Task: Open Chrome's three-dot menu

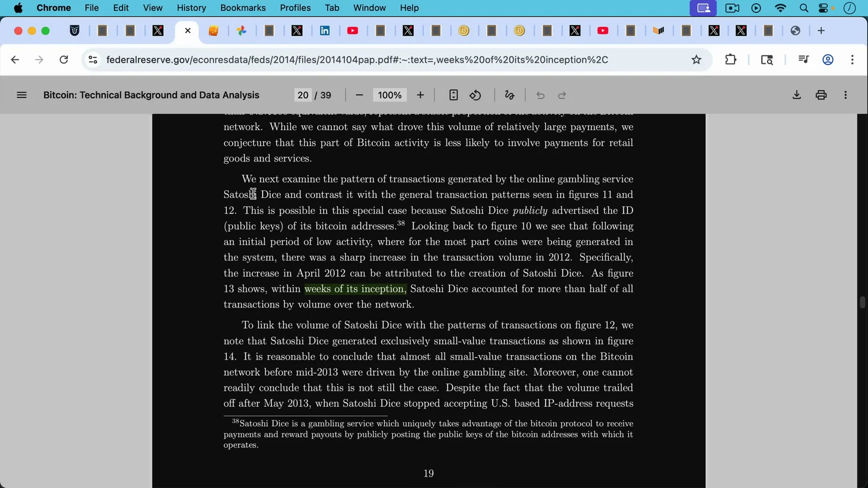Action: (x=852, y=60)
